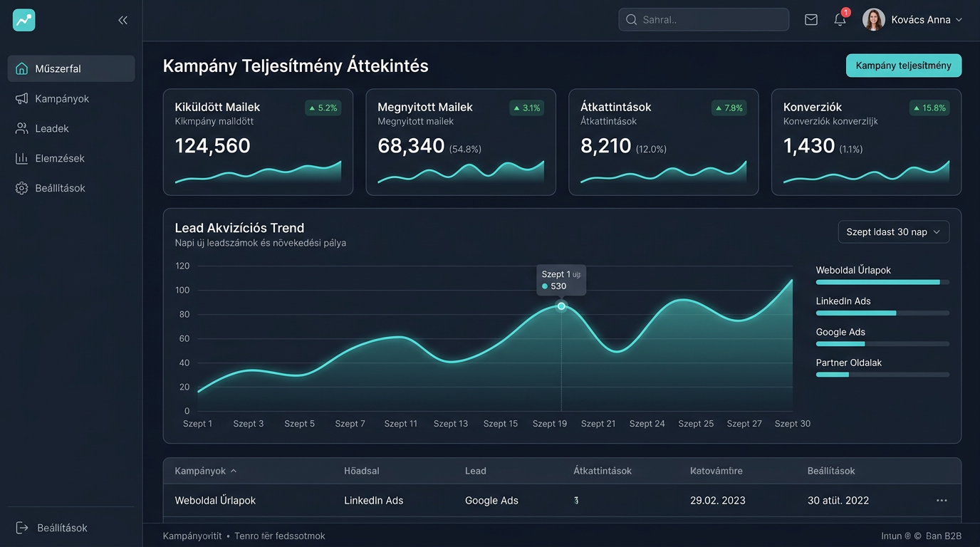Open the Átkattintások card
Image resolution: width=980 pixels, height=547 pixels.
coord(664,142)
